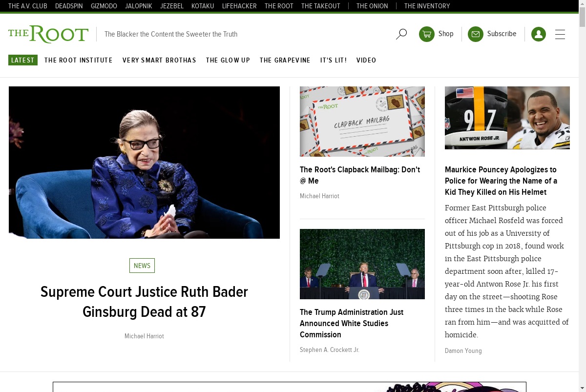
Task: Visit The Onion from top bar
Action: [x=372, y=6]
